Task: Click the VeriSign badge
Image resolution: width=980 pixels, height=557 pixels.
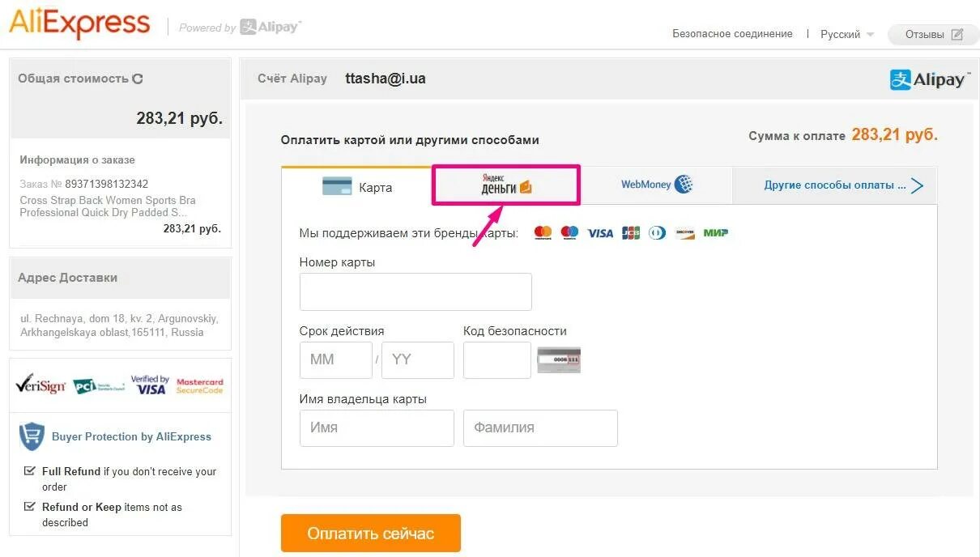Action: coord(40,384)
